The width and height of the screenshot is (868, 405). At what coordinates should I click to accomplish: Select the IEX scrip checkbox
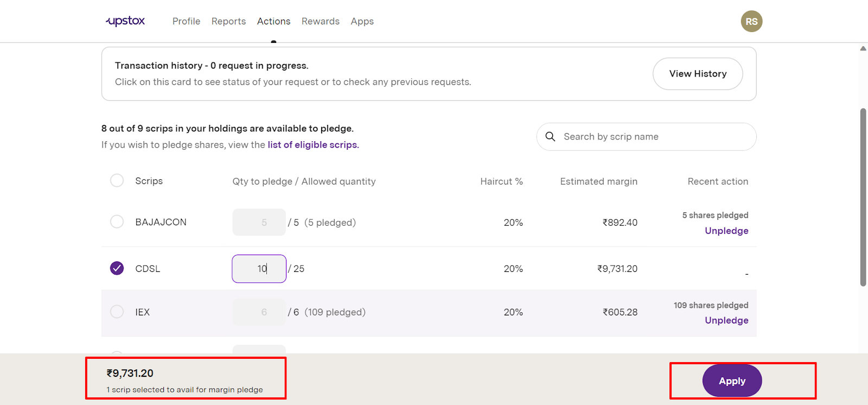tap(117, 312)
